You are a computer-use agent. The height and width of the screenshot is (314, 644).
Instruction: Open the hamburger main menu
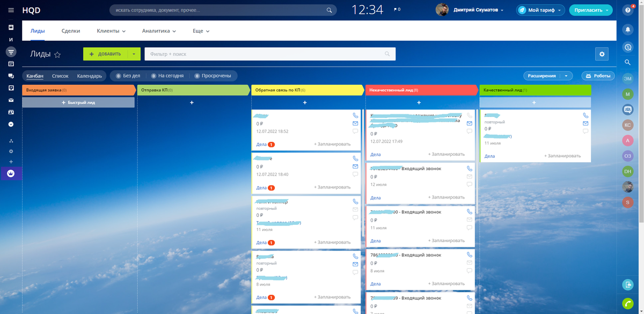11,10
